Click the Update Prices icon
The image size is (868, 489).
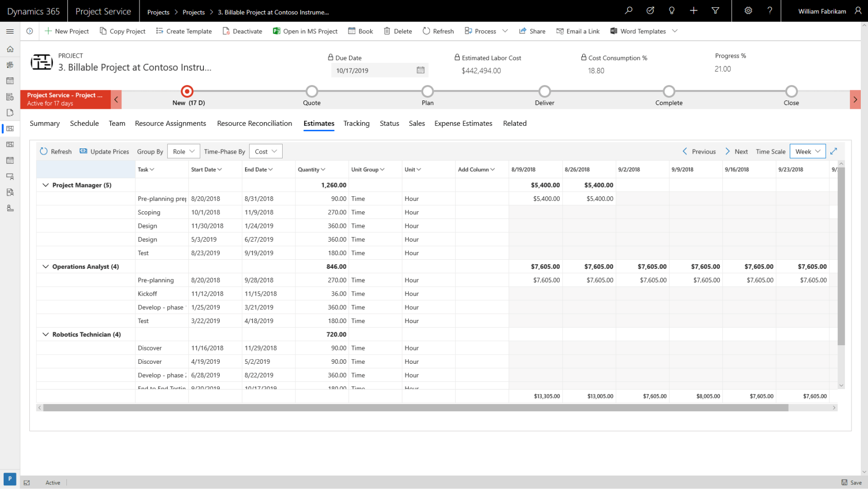[x=83, y=151]
